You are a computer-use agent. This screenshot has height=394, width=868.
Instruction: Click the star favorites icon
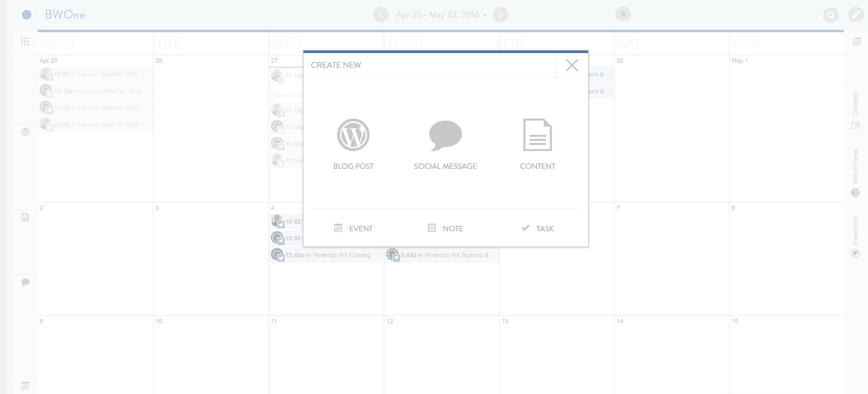pos(623,14)
